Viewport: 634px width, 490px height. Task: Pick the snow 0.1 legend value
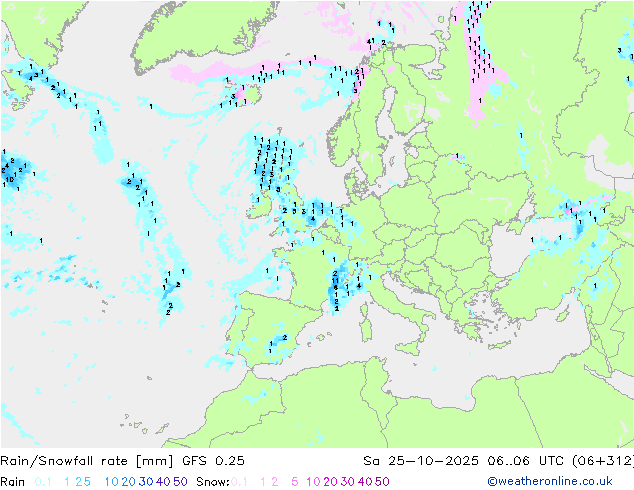point(239,482)
